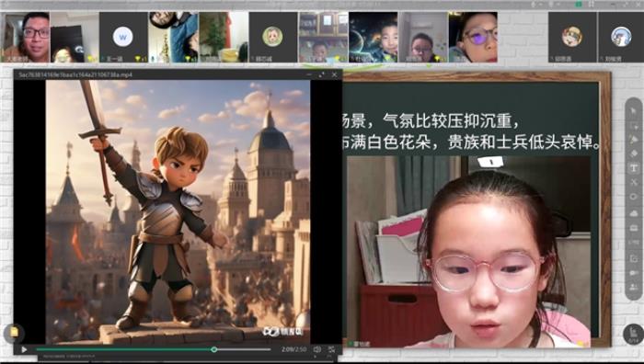Click the 2:09/2:50 playback time text
Image resolution: width=644 pixels, height=364 pixels.
(293, 349)
